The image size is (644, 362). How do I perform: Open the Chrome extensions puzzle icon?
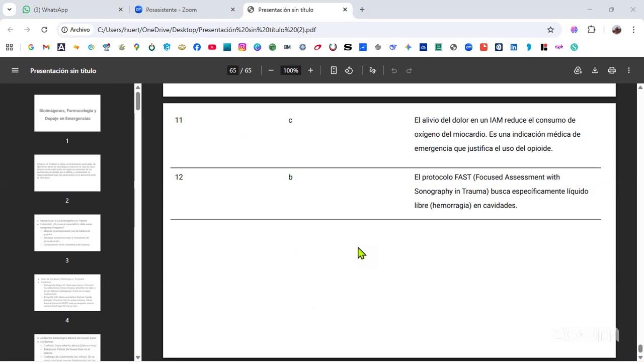592,30
